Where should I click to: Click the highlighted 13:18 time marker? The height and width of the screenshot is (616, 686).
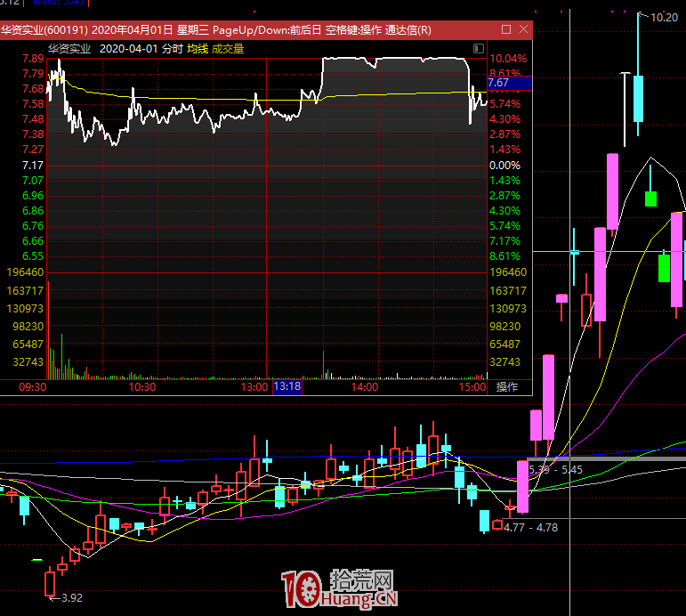coord(287,386)
